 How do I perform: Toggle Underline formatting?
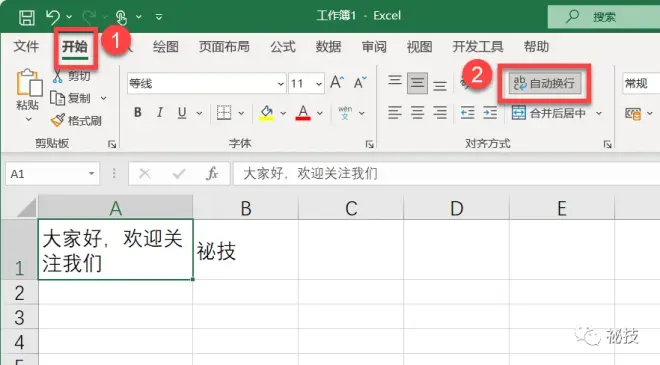pos(182,112)
